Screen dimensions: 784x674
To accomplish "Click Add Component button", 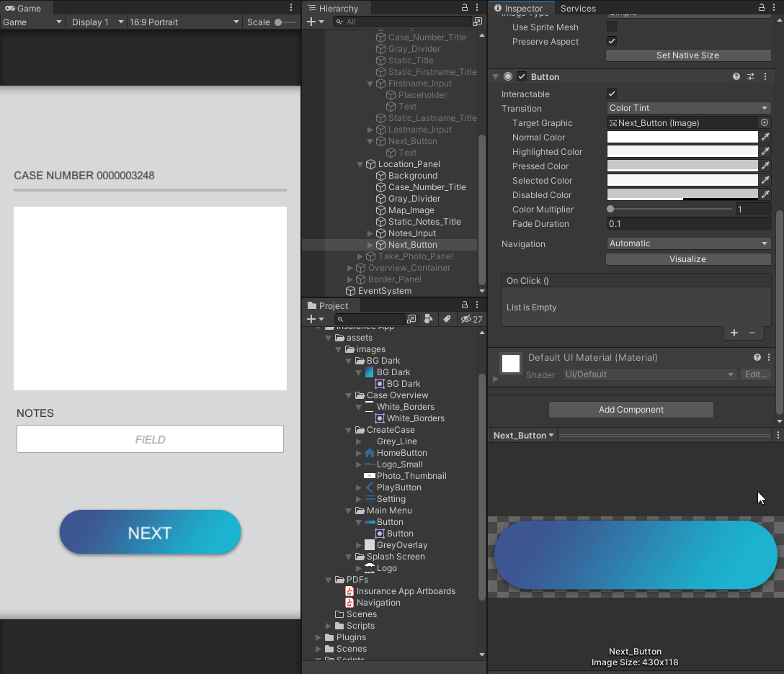I will point(631,410).
